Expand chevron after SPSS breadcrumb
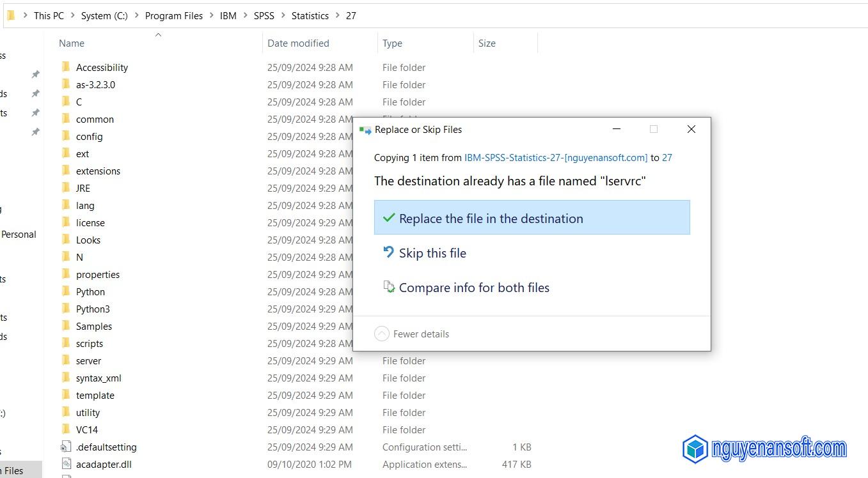The image size is (868, 478). (x=283, y=16)
